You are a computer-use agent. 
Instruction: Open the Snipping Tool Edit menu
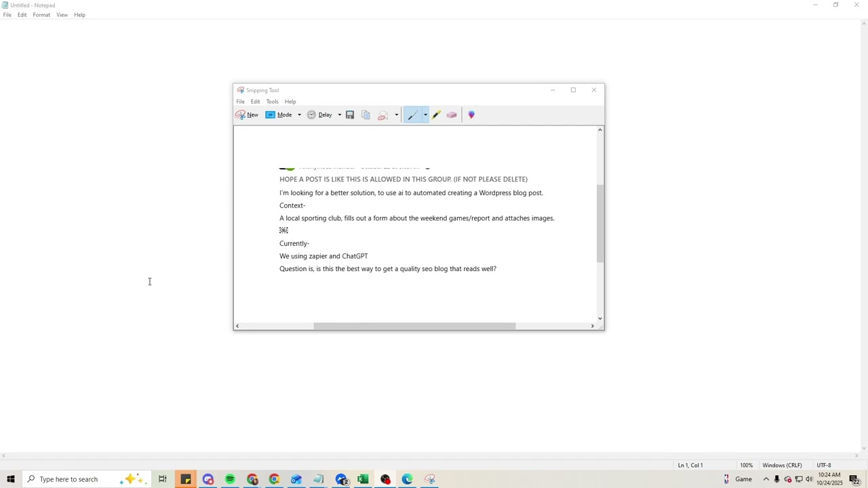pyautogui.click(x=255, y=102)
